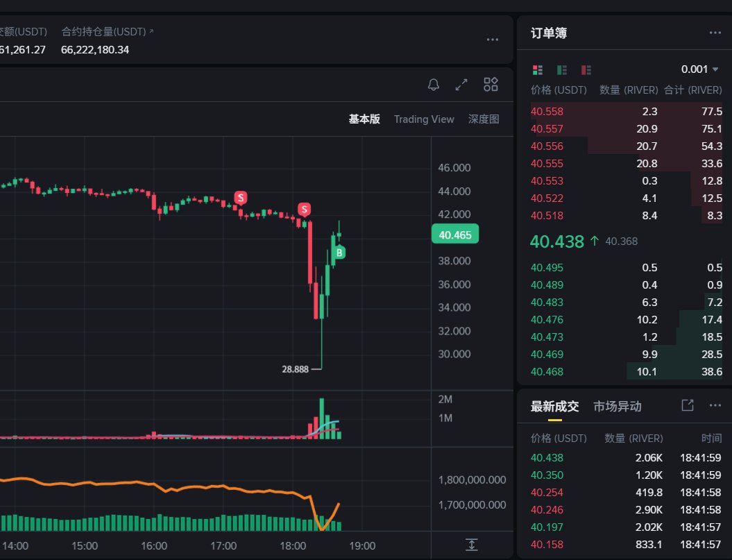732x560 pixels.
Task: Open the chart layout grid icon
Action: (491, 85)
